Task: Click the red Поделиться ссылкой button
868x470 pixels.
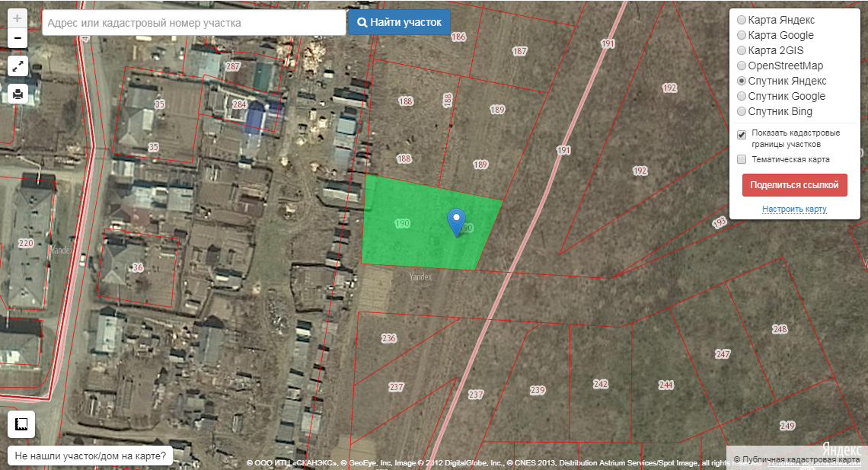Action: [794, 185]
